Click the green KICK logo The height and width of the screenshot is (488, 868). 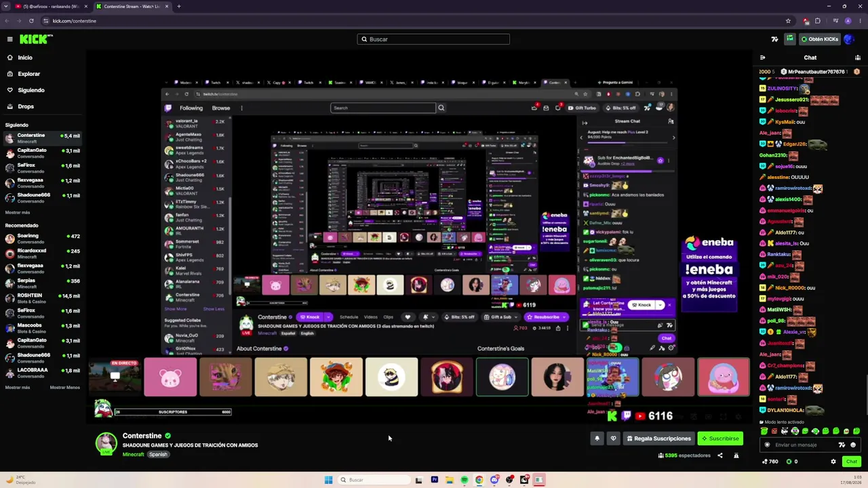[x=35, y=39]
